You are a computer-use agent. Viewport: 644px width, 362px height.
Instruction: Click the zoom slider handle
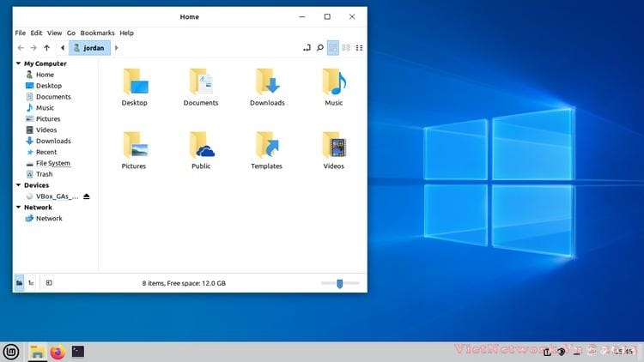click(x=340, y=282)
